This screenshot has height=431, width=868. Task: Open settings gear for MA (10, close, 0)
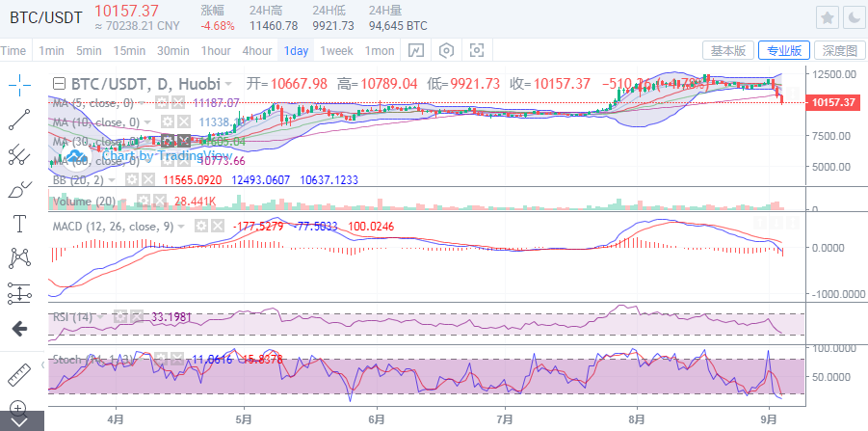[168, 121]
